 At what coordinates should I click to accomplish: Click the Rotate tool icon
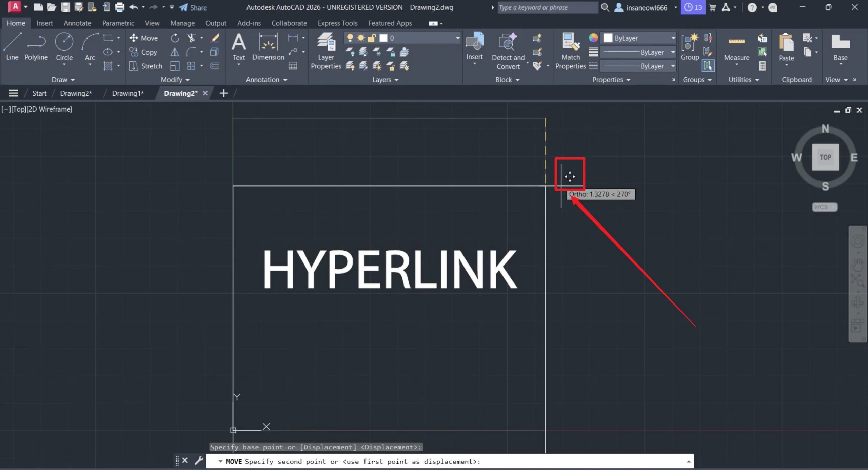point(175,38)
